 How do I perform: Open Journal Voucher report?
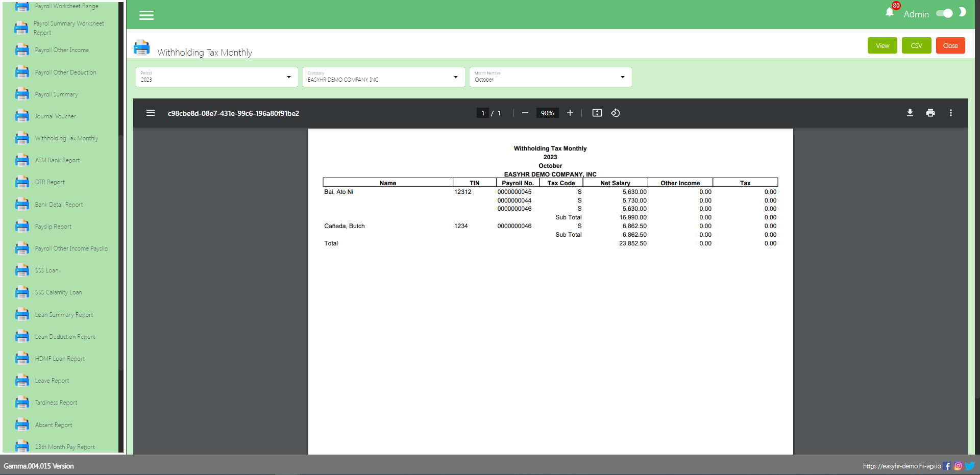55,116
